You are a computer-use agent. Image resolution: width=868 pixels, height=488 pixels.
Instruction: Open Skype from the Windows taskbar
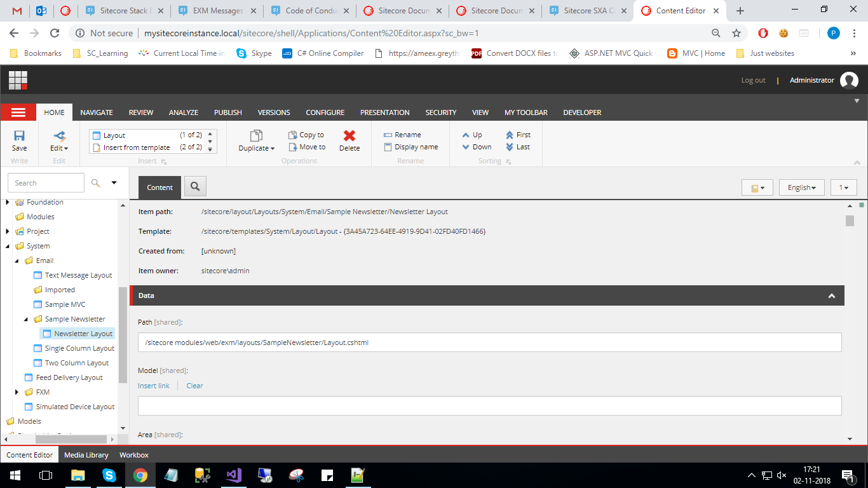109,475
